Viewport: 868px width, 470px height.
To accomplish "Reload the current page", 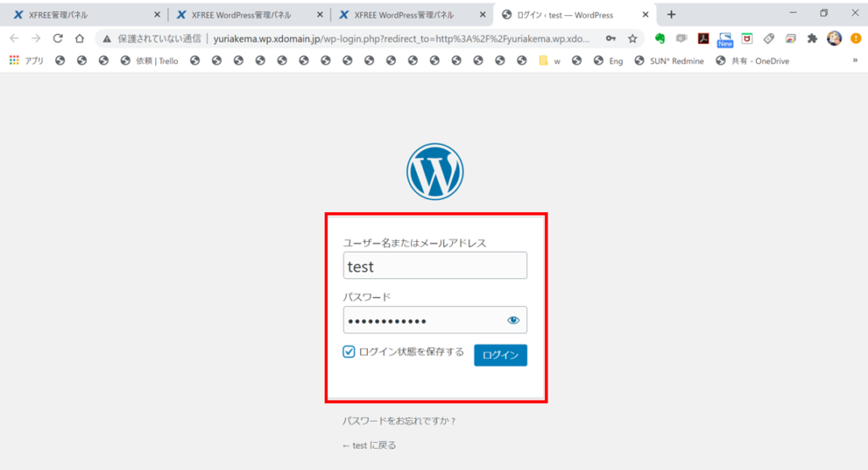I will pos(58,38).
